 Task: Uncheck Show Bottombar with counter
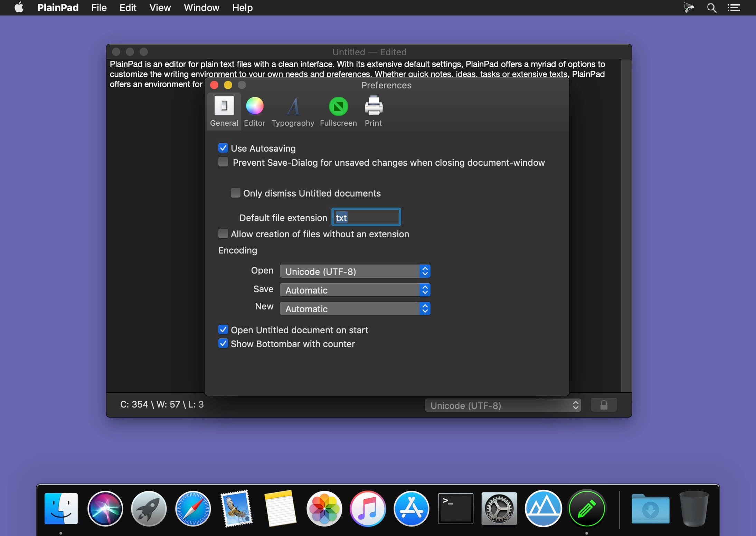point(223,344)
